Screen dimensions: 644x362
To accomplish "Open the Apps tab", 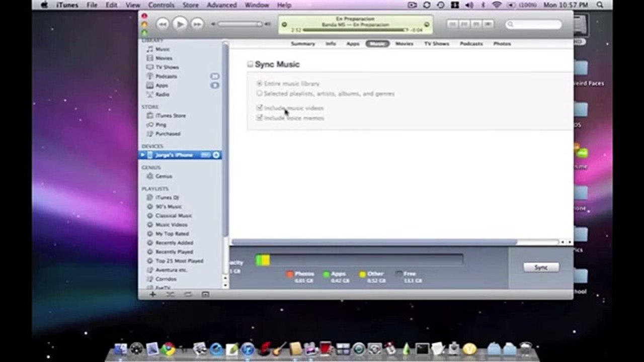I will 353,44.
